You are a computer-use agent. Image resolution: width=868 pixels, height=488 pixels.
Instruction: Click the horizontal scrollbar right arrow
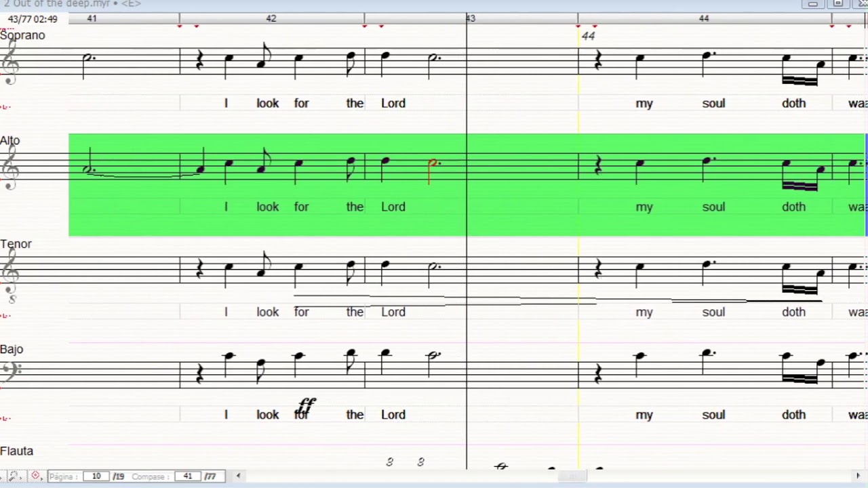pyautogui.click(x=857, y=476)
